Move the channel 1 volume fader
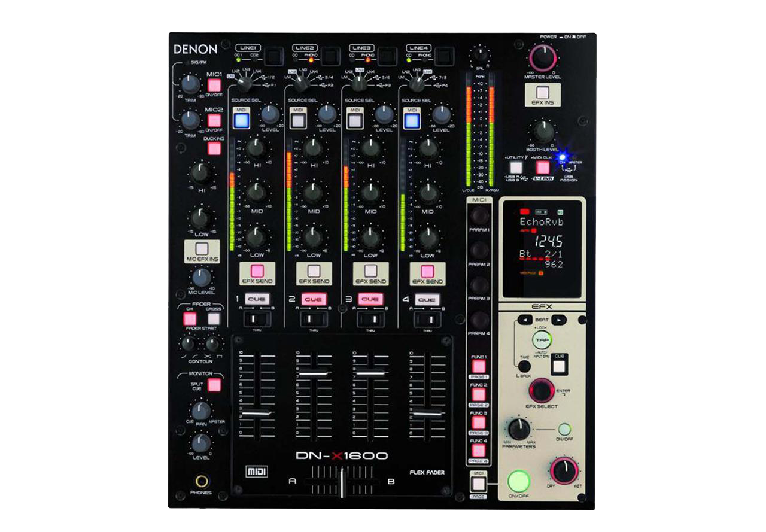766x532 pixels. (x=257, y=413)
